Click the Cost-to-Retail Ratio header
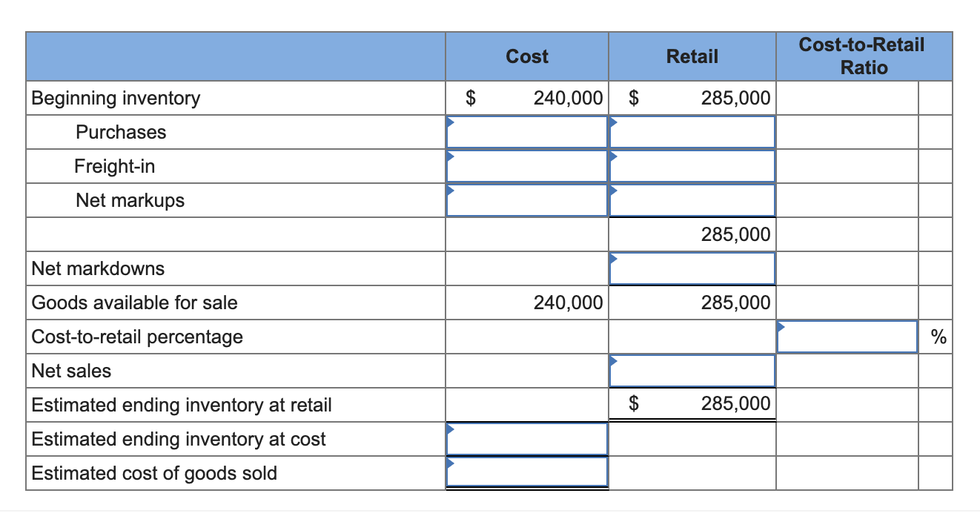The width and height of the screenshot is (980, 519). (x=862, y=56)
